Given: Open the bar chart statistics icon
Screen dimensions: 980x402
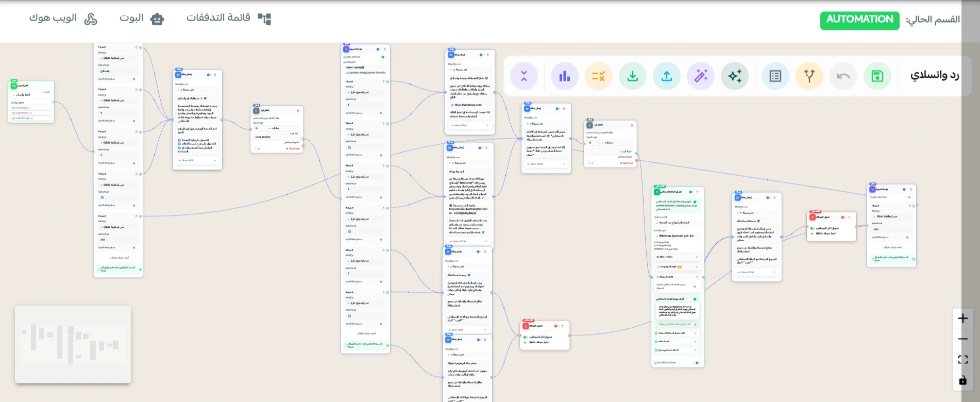Looking at the screenshot, I should point(565,76).
